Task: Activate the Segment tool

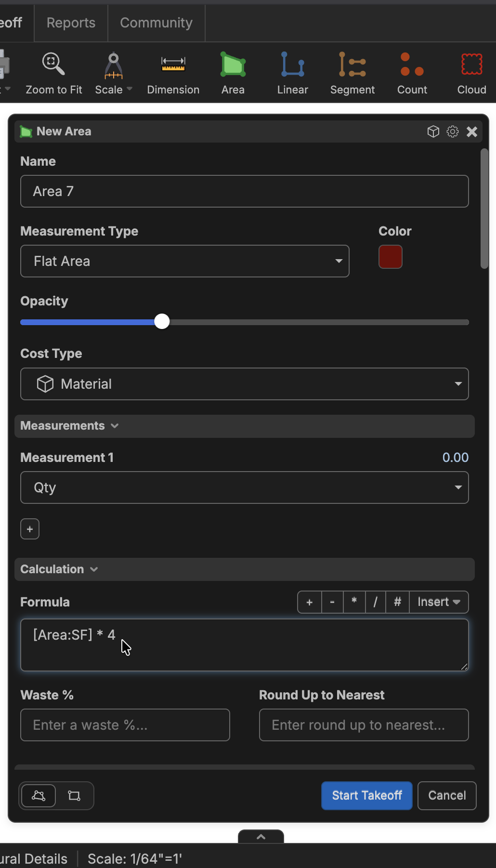Action: click(352, 73)
